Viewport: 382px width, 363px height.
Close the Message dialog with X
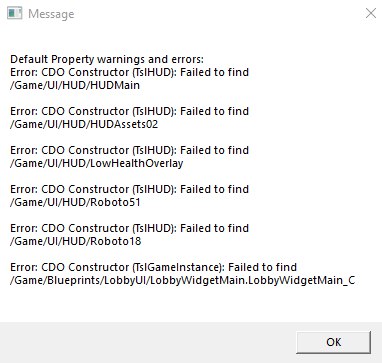pyautogui.click(x=371, y=14)
